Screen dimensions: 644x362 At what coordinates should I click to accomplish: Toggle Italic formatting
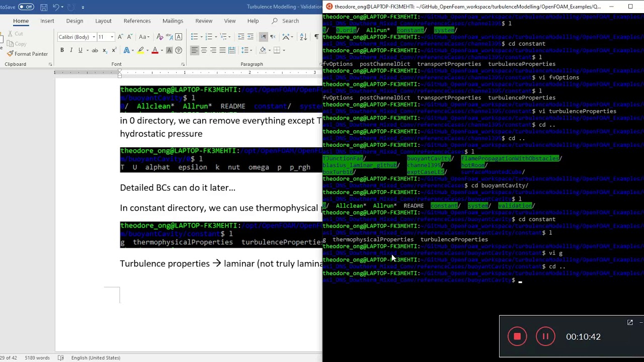pos(71,50)
